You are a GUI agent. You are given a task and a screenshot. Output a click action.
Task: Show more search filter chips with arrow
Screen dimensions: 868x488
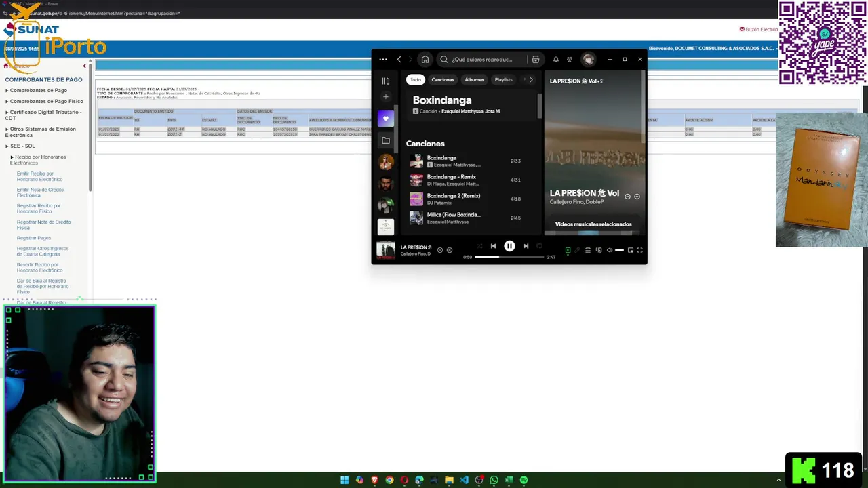531,80
